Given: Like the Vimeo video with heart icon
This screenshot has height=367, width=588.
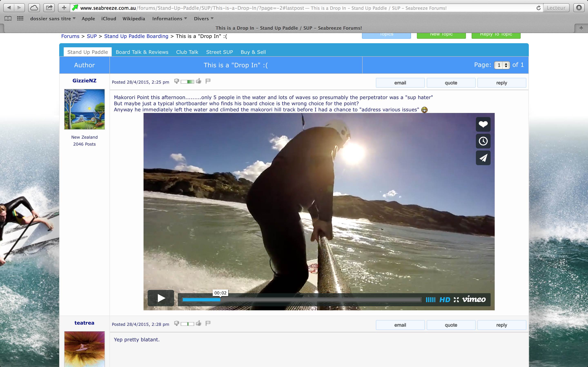Looking at the screenshot, I should coord(483,124).
